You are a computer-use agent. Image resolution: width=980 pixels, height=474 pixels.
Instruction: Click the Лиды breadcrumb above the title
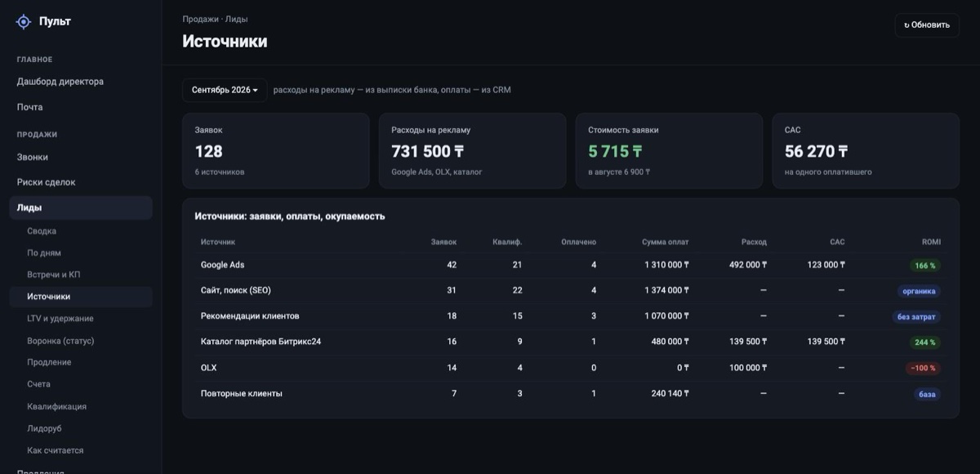(237, 19)
